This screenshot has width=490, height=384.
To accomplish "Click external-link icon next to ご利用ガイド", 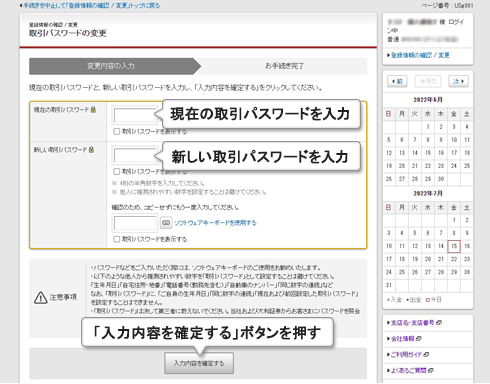I will click(426, 354).
